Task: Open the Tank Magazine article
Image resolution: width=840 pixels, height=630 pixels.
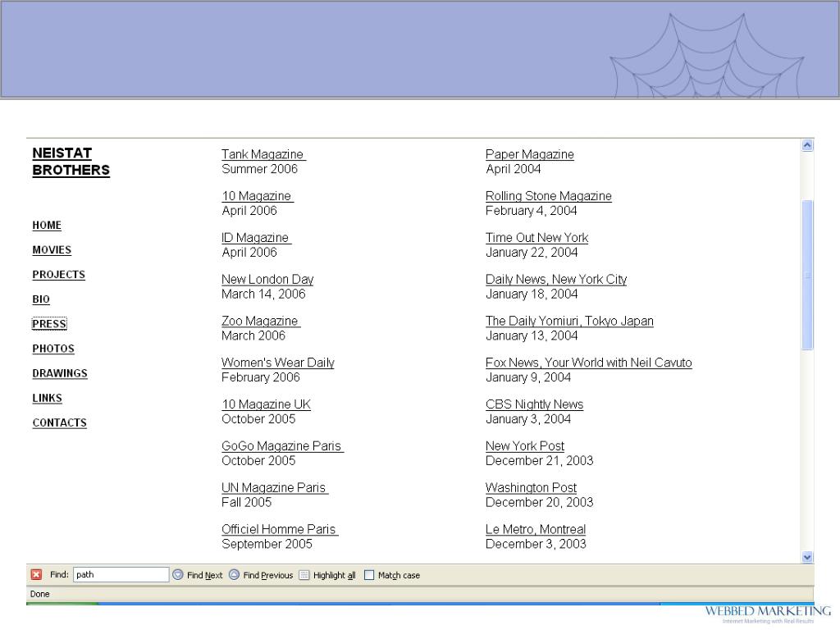Action: (x=263, y=154)
